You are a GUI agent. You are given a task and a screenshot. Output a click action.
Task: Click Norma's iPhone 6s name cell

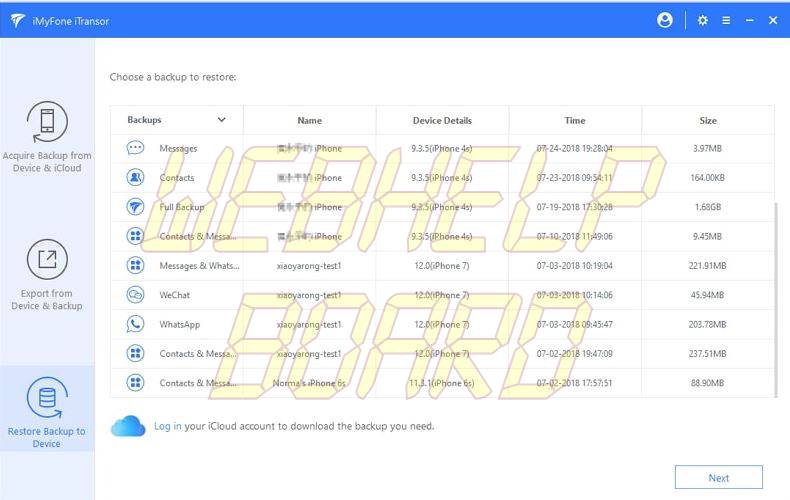pos(309,383)
